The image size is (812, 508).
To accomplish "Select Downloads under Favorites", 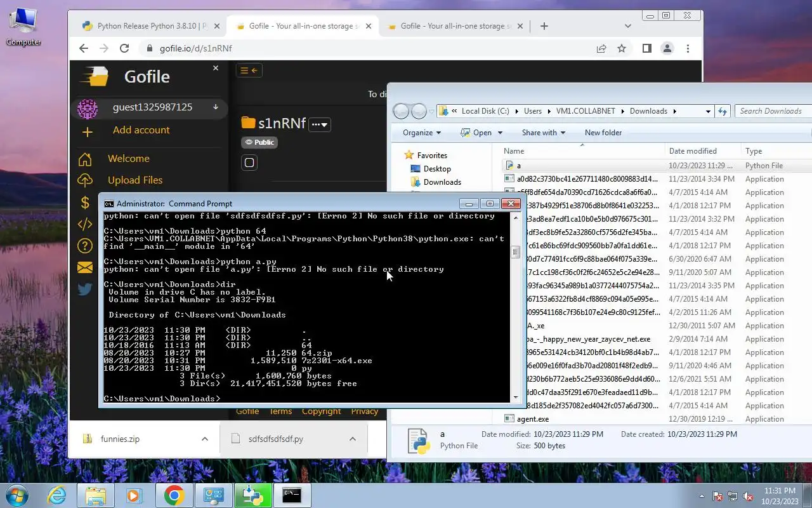I will (x=442, y=182).
